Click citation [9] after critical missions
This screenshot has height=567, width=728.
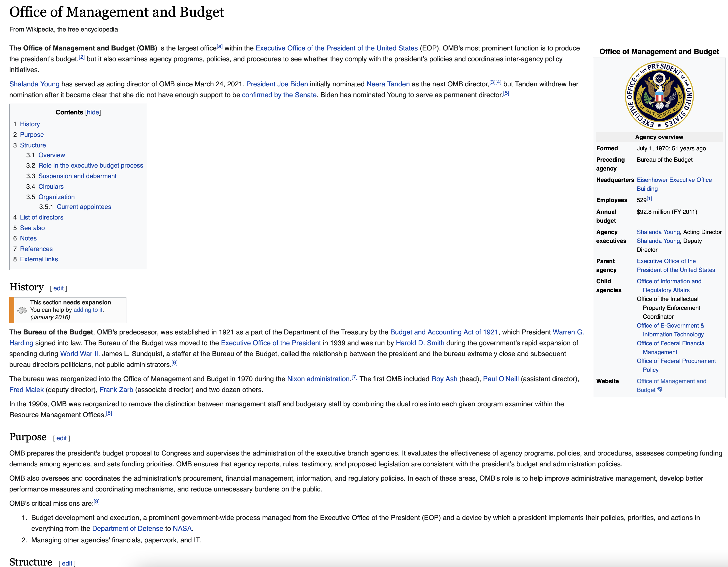[x=96, y=502]
